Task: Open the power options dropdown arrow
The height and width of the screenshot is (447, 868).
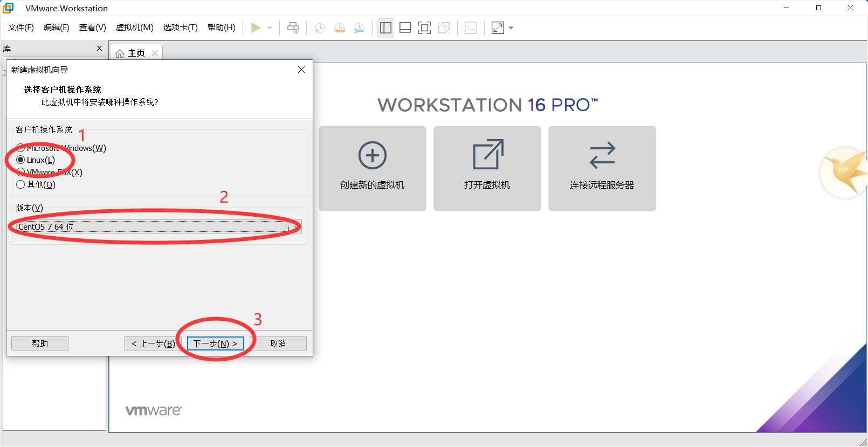Action: click(x=270, y=28)
